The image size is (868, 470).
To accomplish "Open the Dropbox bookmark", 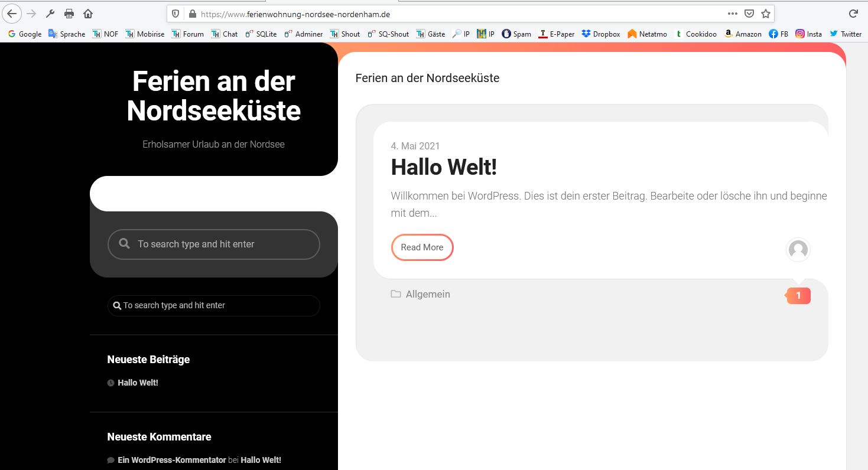I will point(600,34).
